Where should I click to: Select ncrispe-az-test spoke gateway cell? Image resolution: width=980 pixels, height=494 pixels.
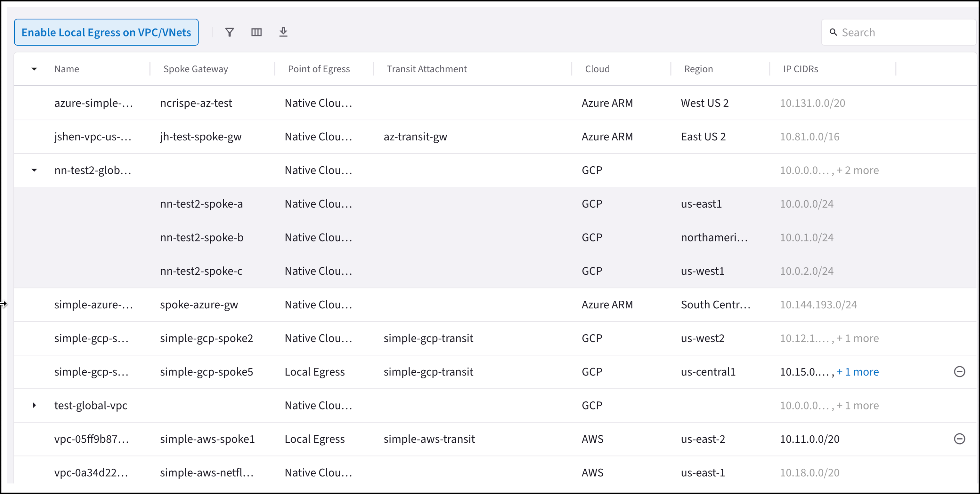[x=196, y=103]
